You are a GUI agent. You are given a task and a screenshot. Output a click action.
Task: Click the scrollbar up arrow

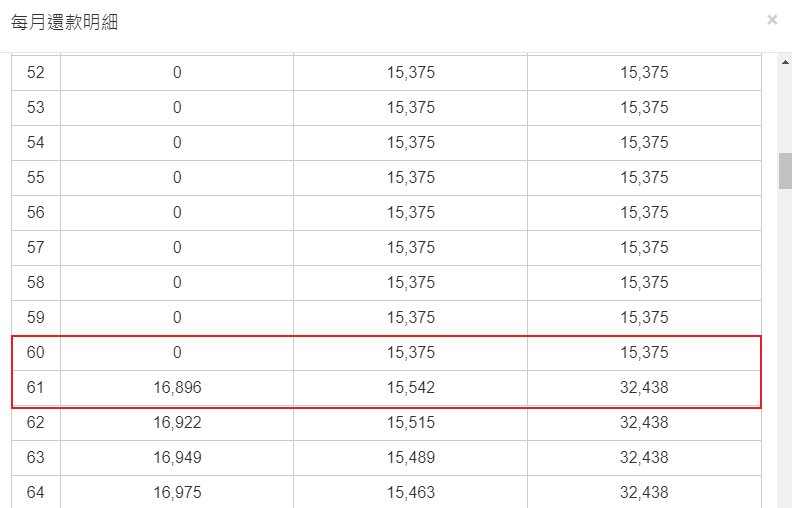[785, 62]
